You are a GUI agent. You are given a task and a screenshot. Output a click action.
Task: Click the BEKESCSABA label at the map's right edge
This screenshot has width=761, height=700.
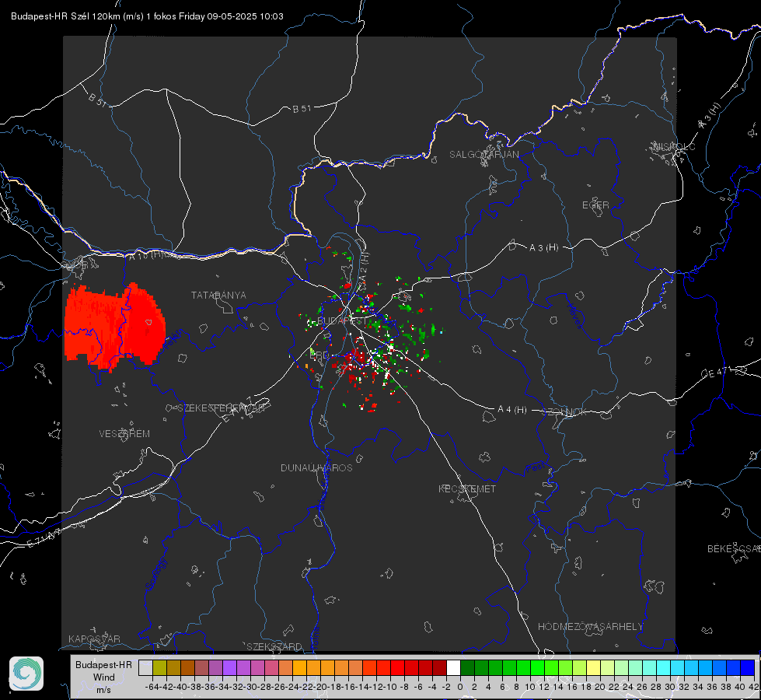click(x=734, y=549)
